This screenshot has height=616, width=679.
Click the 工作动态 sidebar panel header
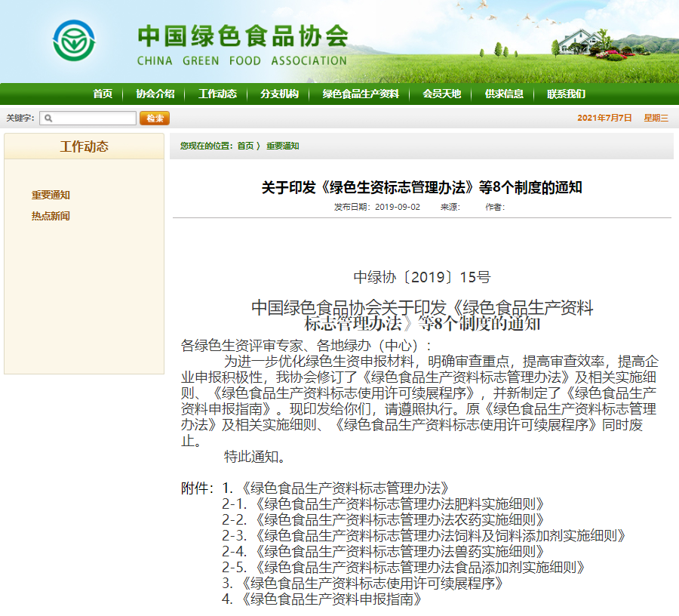pos(84,146)
